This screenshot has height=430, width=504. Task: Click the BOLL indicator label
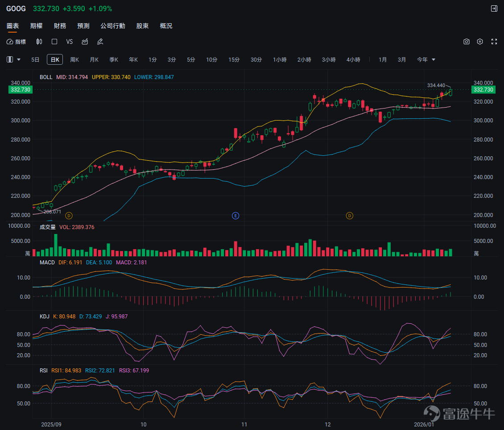pyautogui.click(x=46, y=77)
